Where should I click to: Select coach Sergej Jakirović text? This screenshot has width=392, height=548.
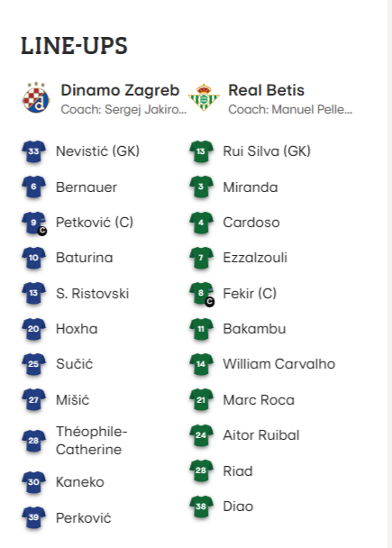pos(123,110)
